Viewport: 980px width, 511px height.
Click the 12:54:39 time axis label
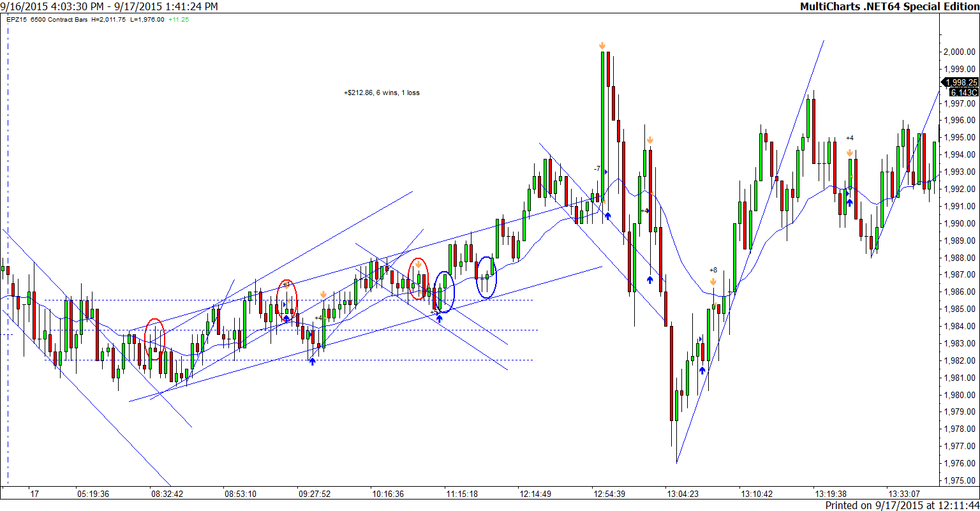tap(609, 494)
